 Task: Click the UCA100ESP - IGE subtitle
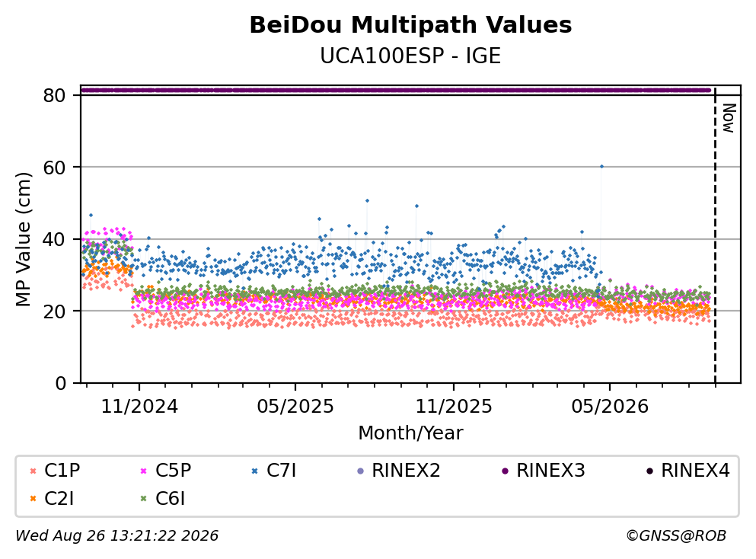[x=410, y=56]
